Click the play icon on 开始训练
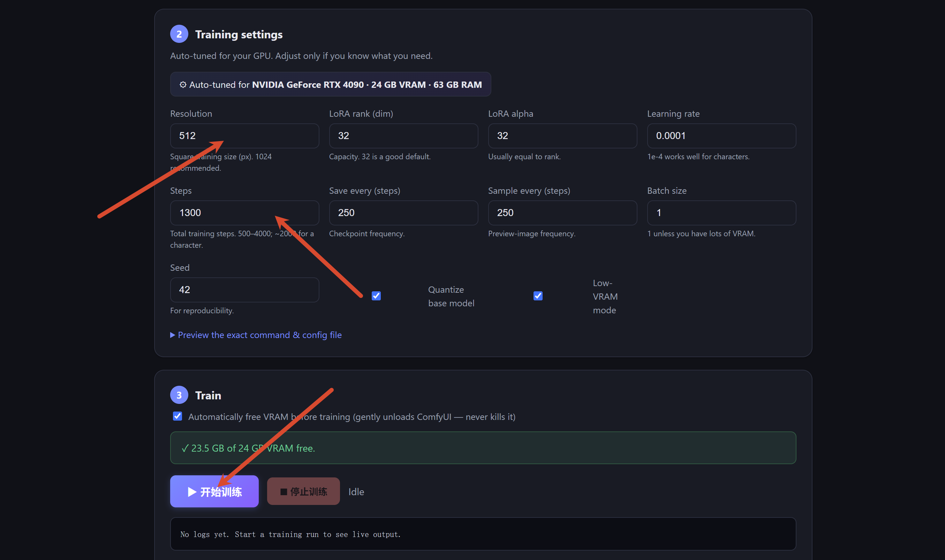 192,492
